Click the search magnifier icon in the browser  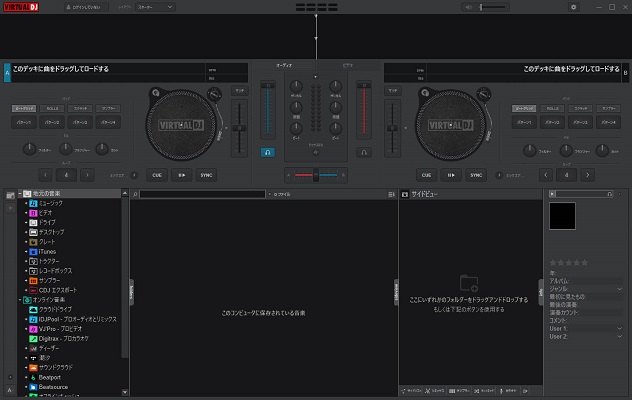[135, 194]
